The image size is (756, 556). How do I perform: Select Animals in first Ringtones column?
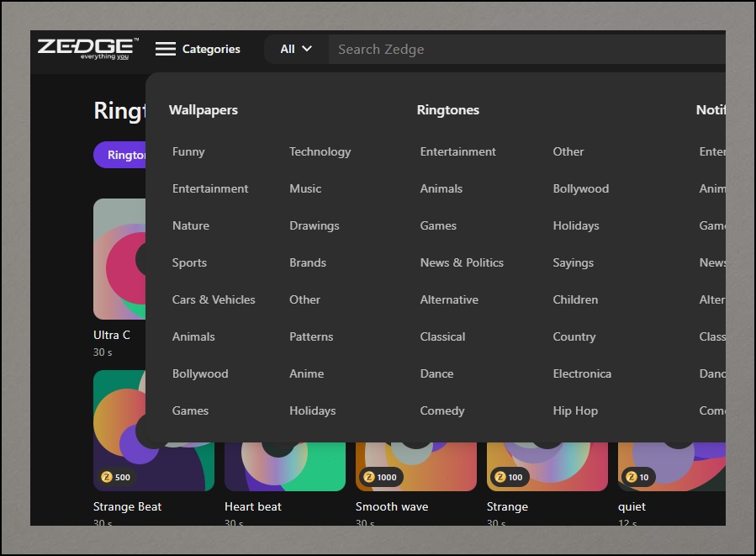pyautogui.click(x=441, y=188)
